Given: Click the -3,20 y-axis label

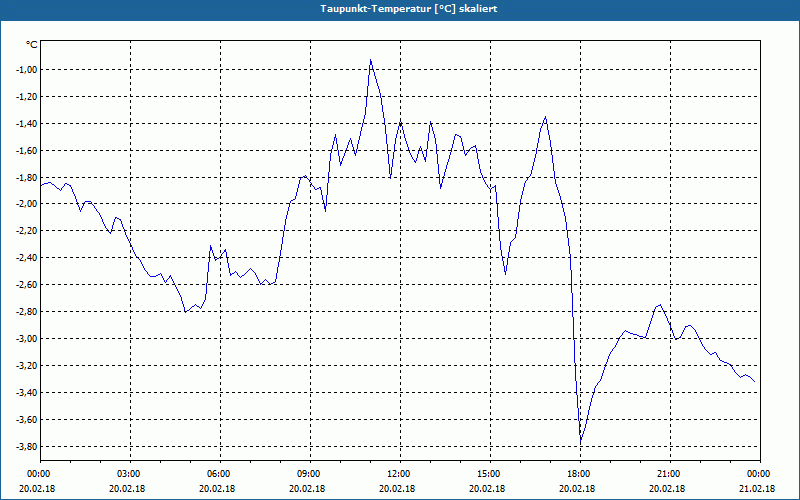Looking at the screenshot, I should point(27,366).
